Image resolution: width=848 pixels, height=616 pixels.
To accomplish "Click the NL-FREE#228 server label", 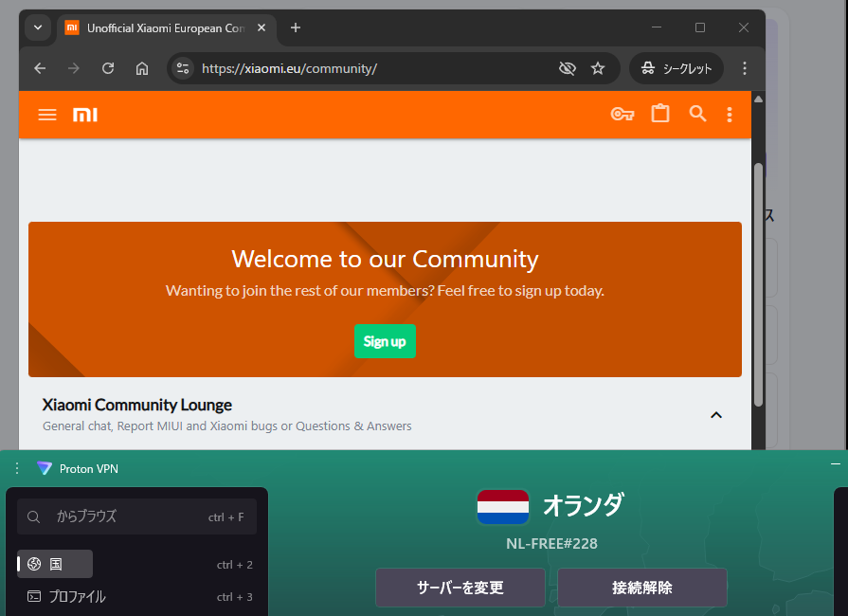I will (x=551, y=544).
